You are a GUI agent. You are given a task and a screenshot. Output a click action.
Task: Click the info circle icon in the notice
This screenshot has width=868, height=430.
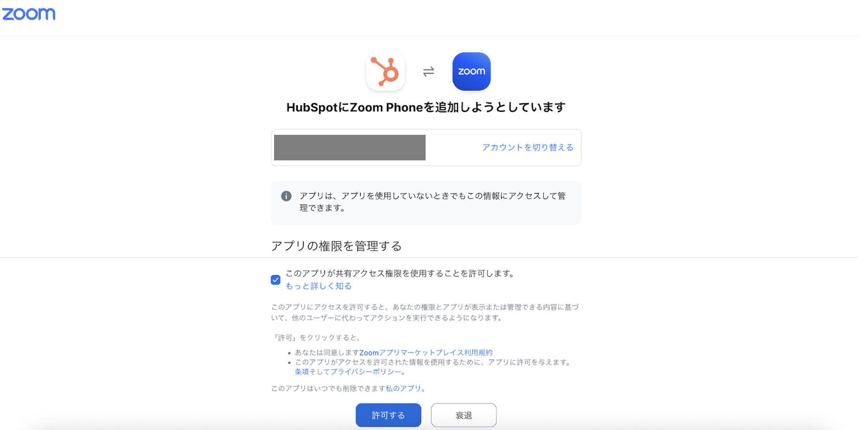(x=286, y=196)
